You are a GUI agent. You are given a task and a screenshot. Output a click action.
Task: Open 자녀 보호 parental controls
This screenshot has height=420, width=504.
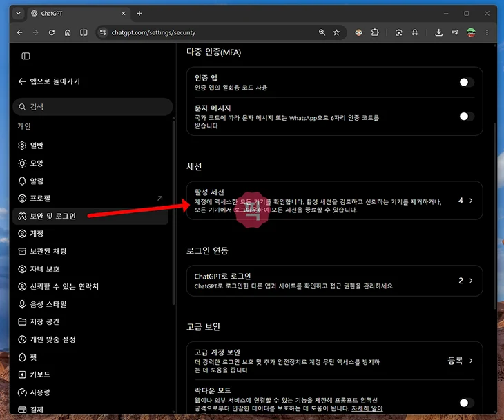[90, 269]
